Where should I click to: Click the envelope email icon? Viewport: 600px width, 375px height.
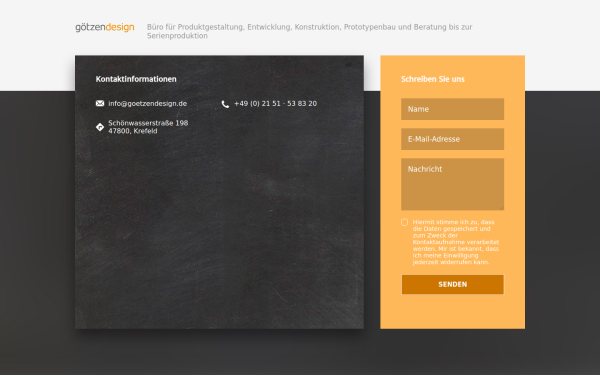[x=100, y=103]
